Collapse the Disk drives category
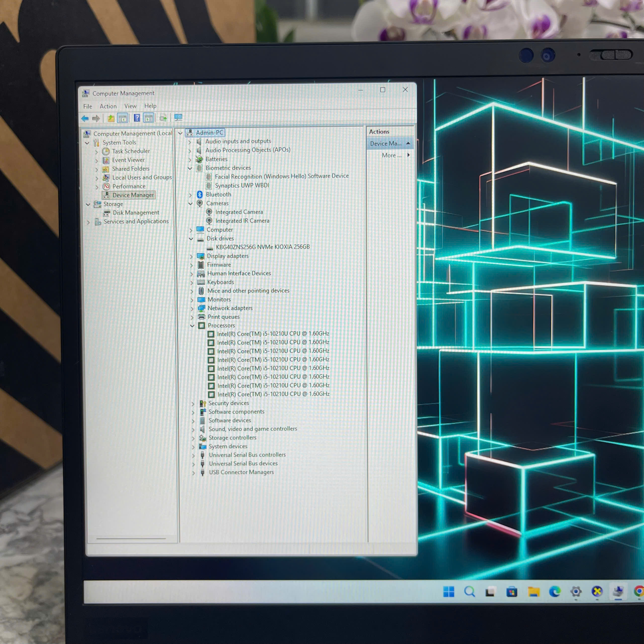This screenshot has height=644, width=644. pyautogui.click(x=191, y=239)
